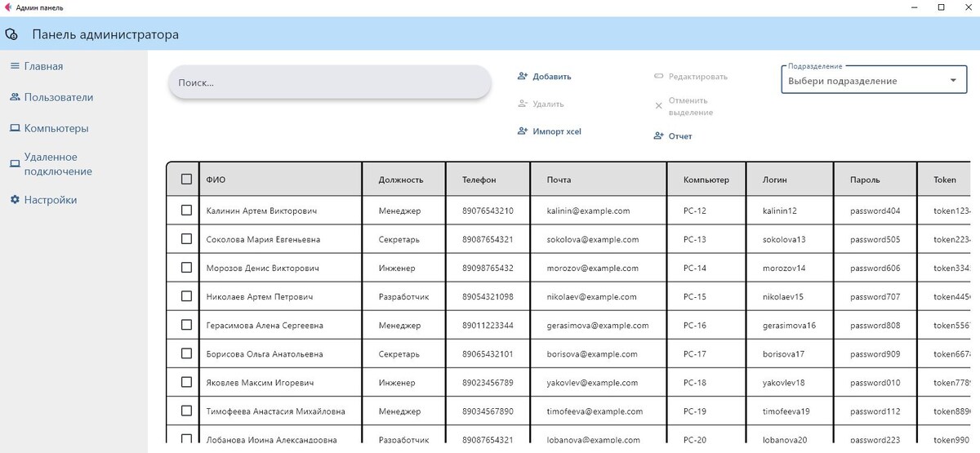Click the PC-19 computer cell
The width and height of the screenshot is (980, 453).
pos(694,411)
